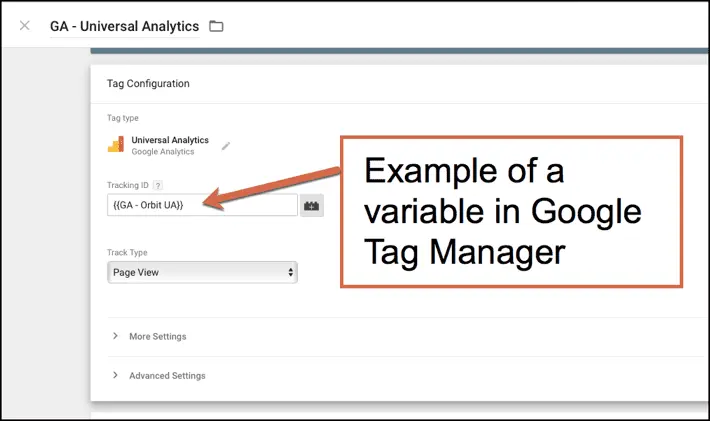
Task: Rename the tag title GA - Universal Analytics
Action: [x=124, y=26]
